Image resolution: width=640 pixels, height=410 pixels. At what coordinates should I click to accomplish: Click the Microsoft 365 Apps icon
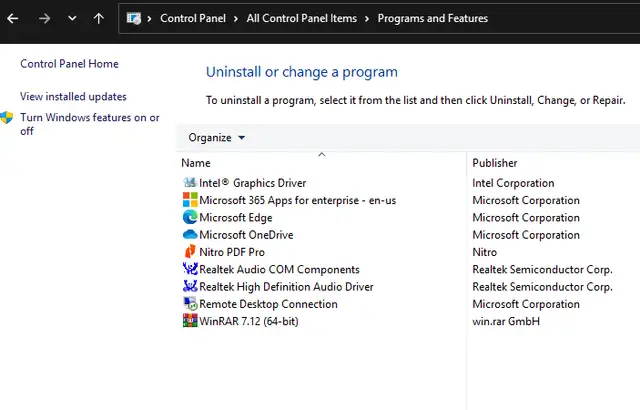click(190, 200)
